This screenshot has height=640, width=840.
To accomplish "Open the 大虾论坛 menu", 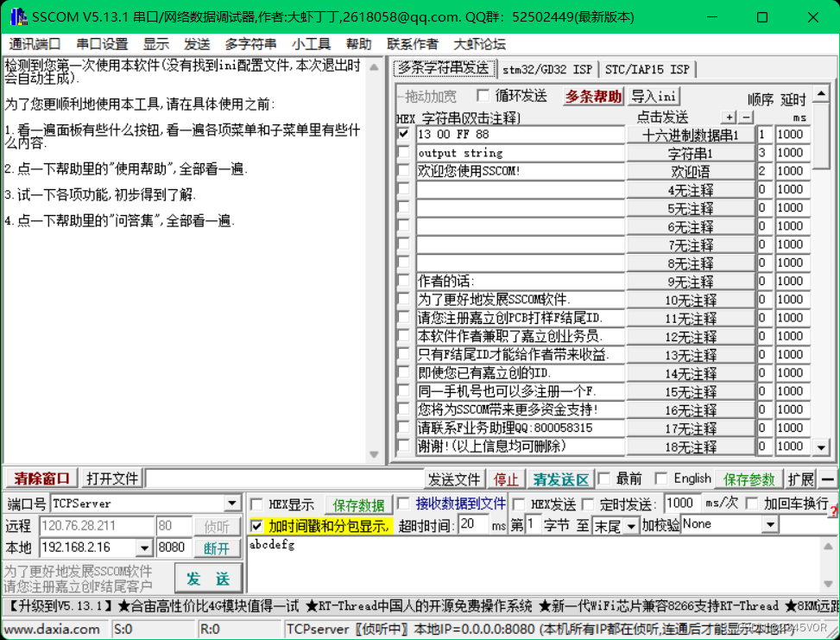I will click(479, 44).
